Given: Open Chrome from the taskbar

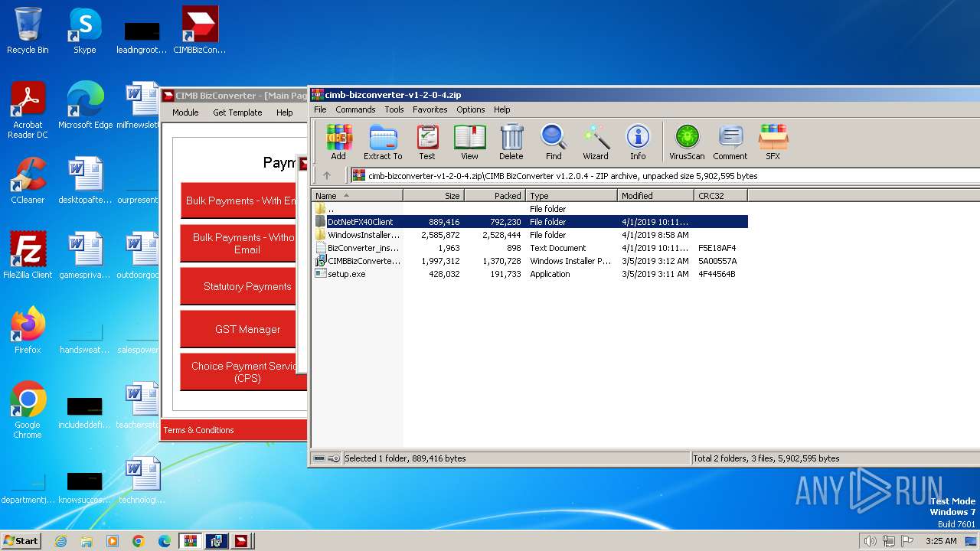Looking at the screenshot, I should pyautogui.click(x=138, y=541).
